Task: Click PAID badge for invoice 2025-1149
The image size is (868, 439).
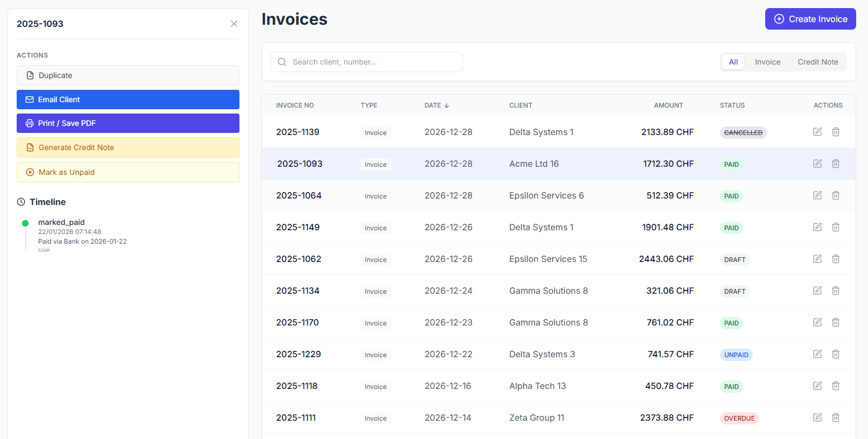Action: [x=731, y=228]
